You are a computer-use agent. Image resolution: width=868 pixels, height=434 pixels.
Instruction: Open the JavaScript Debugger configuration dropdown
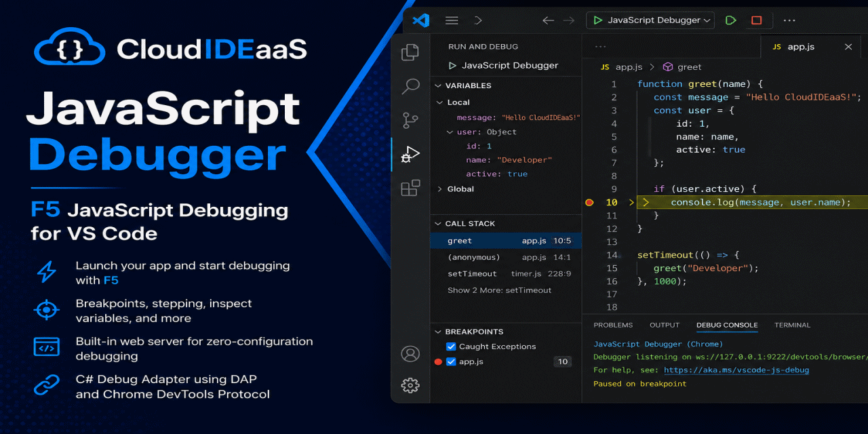[x=650, y=20]
